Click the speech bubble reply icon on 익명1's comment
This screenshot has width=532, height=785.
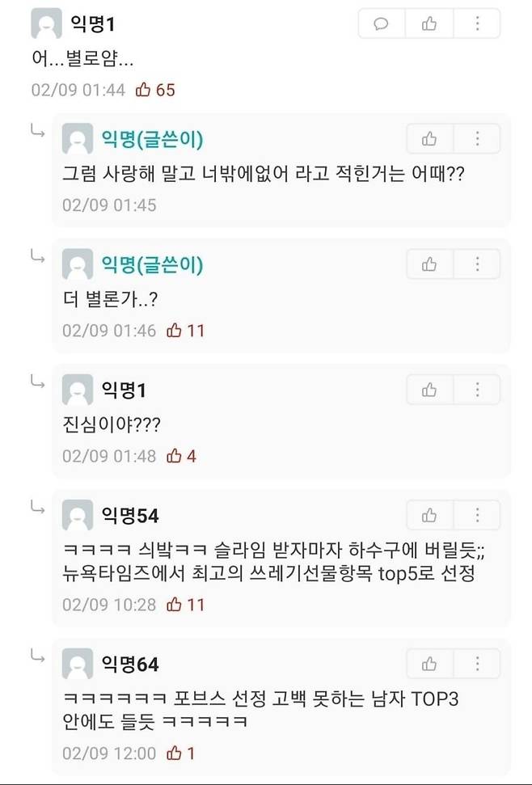381,23
